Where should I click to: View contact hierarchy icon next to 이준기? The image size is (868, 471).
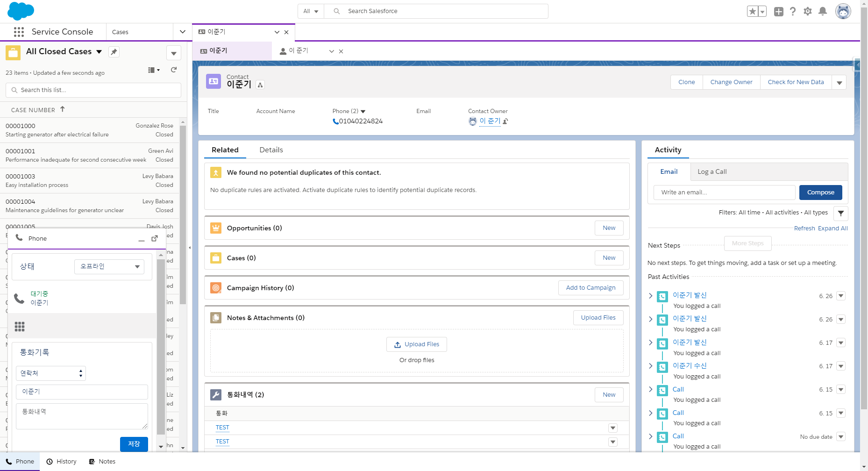point(261,85)
